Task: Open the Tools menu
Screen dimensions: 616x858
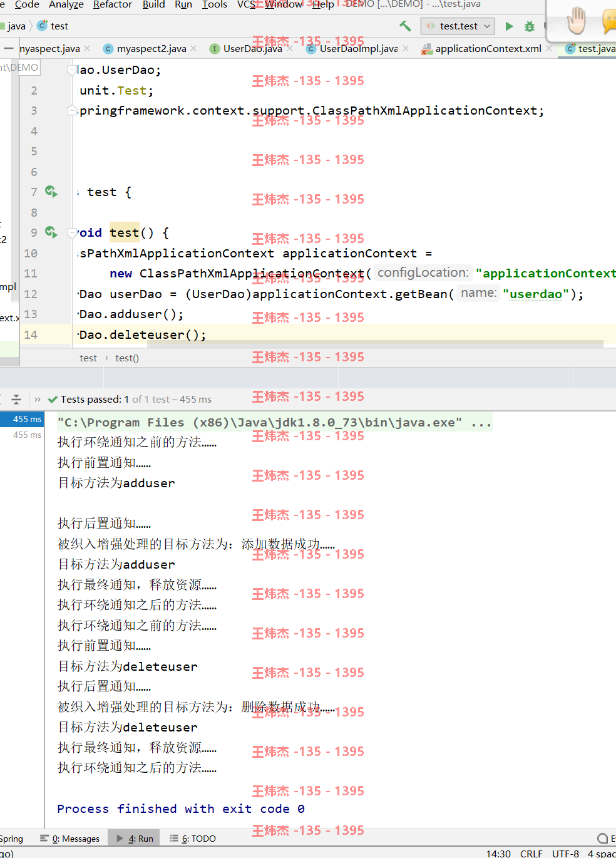Action: coord(215,4)
